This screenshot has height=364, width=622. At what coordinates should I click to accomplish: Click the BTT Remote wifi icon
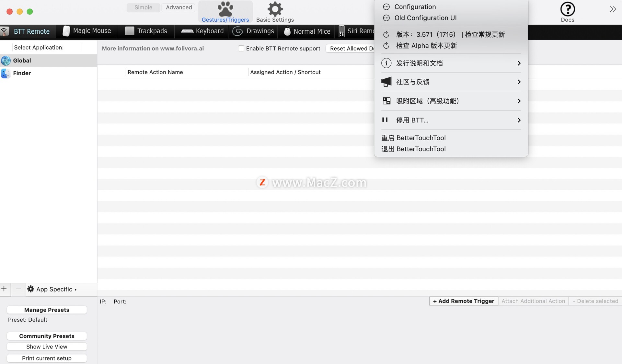click(x=5, y=31)
